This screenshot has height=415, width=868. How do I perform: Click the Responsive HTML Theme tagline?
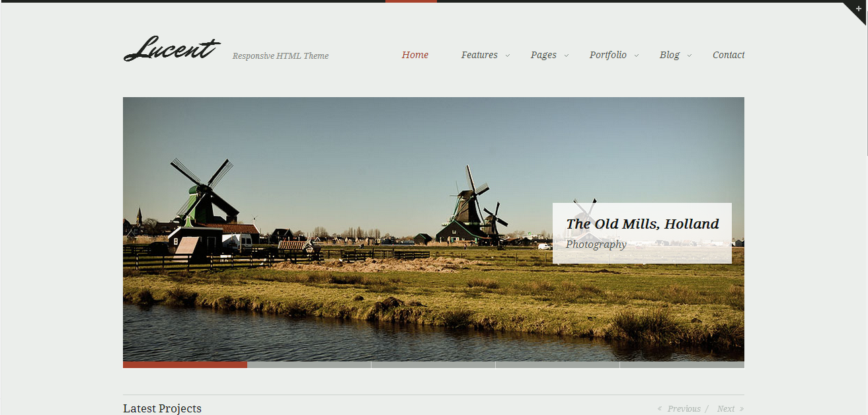[280, 56]
